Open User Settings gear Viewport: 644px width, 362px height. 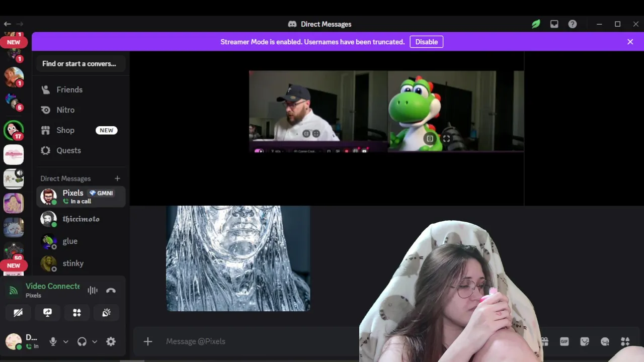coord(111,341)
